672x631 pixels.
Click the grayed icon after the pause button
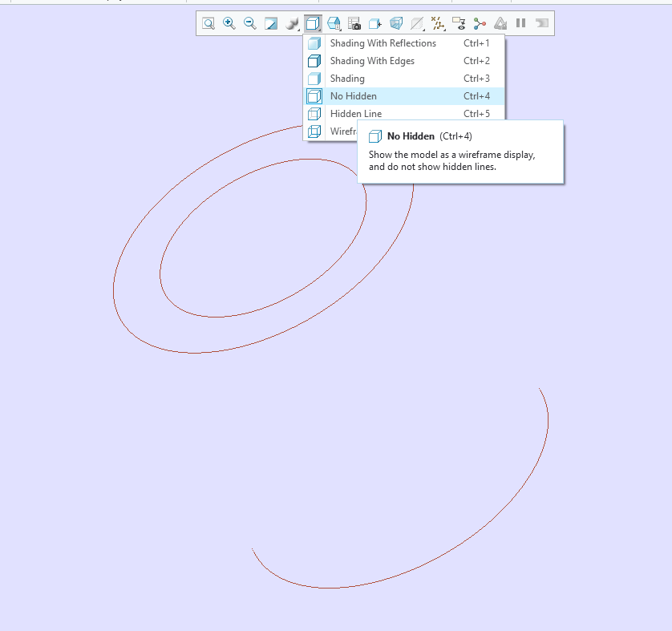pyautogui.click(x=542, y=23)
